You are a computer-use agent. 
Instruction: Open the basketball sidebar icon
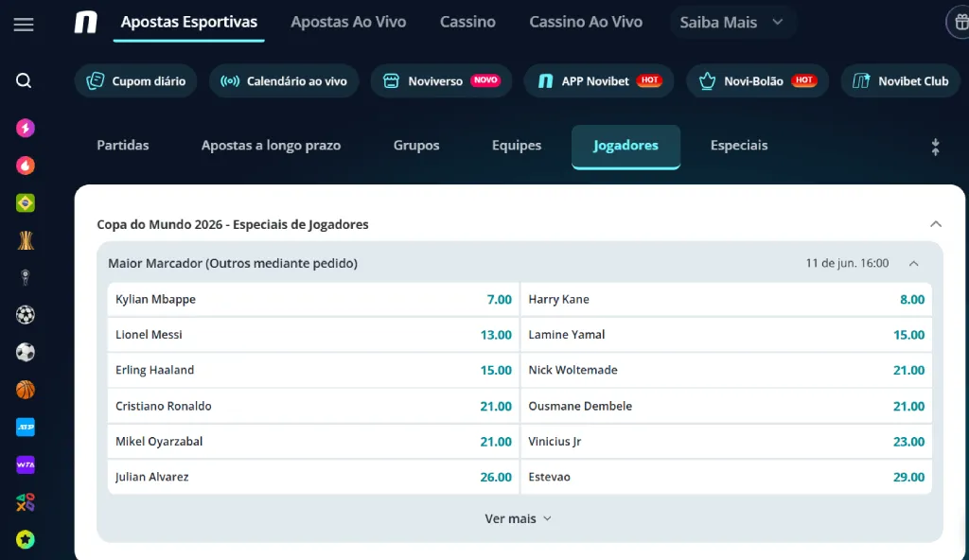26,390
